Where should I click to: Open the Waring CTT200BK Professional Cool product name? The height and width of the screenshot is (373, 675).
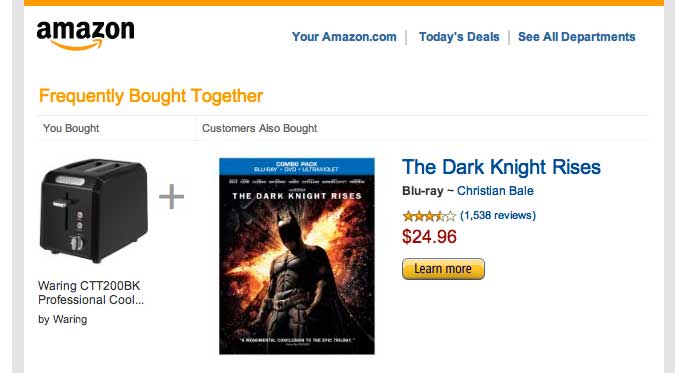click(91, 293)
